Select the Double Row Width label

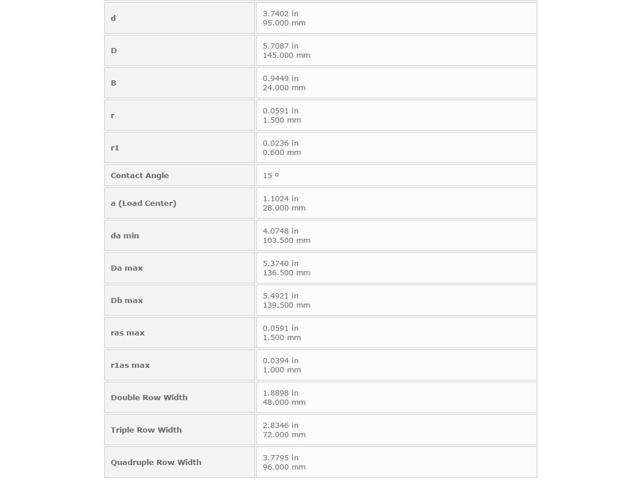click(149, 398)
